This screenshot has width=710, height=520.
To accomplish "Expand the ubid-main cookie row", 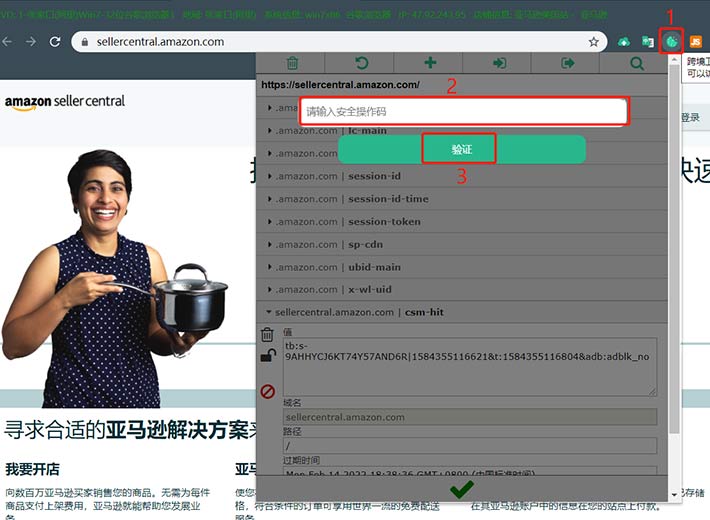I will [462, 267].
